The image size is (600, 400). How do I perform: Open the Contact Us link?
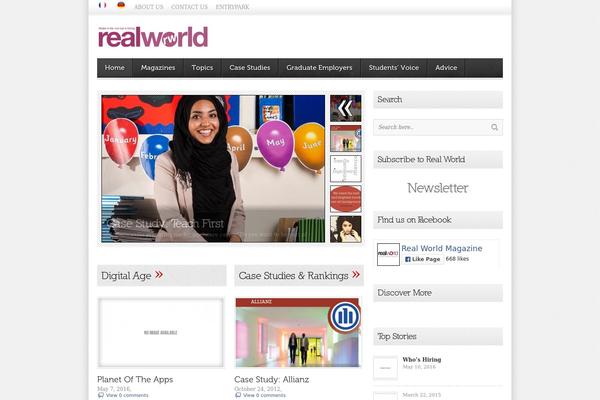189,7
